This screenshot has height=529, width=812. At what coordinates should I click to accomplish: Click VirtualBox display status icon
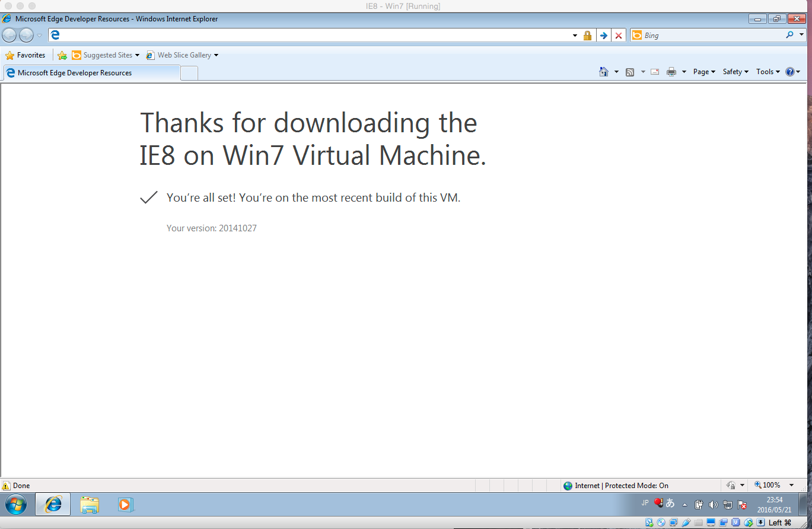(711, 522)
